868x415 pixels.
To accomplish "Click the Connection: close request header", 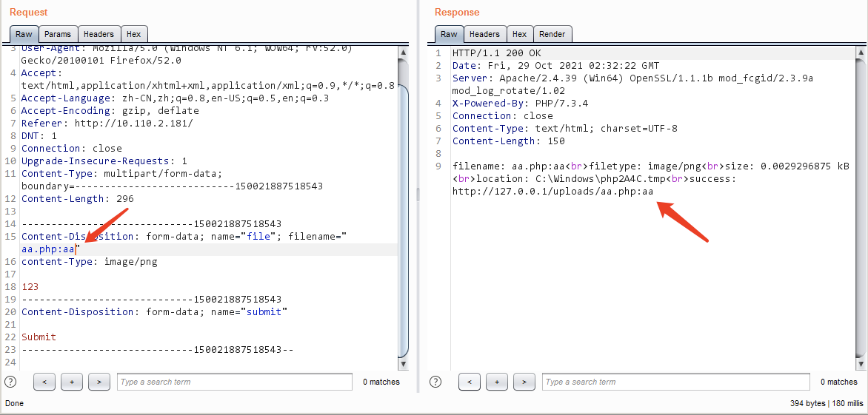I will tap(72, 149).
